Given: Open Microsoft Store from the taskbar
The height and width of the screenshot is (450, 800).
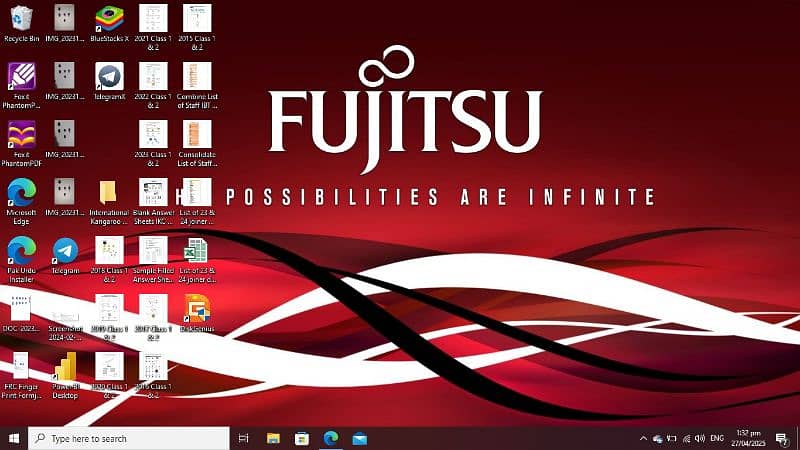Looking at the screenshot, I should click(302, 438).
